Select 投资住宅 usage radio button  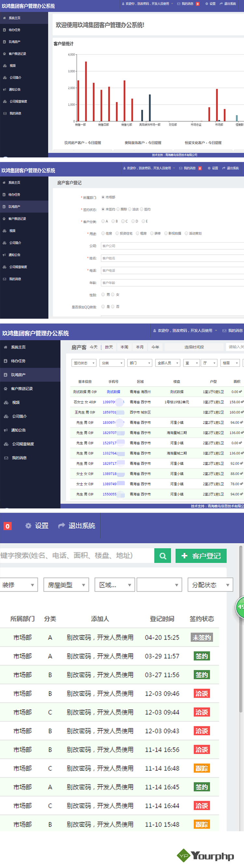[x=117, y=233]
